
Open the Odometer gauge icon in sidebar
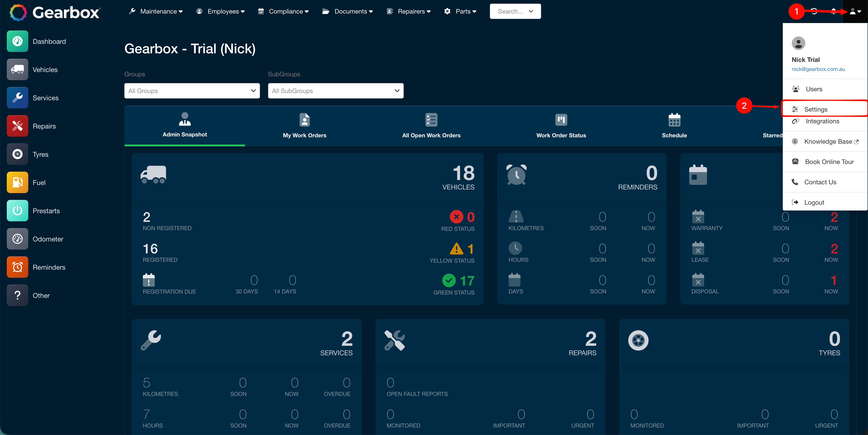click(18, 239)
